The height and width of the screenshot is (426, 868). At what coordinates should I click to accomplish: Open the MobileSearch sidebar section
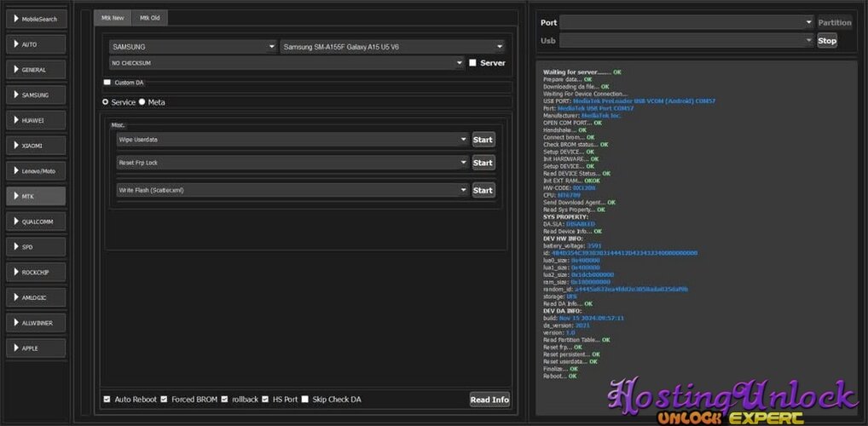click(x=36, y=19)
